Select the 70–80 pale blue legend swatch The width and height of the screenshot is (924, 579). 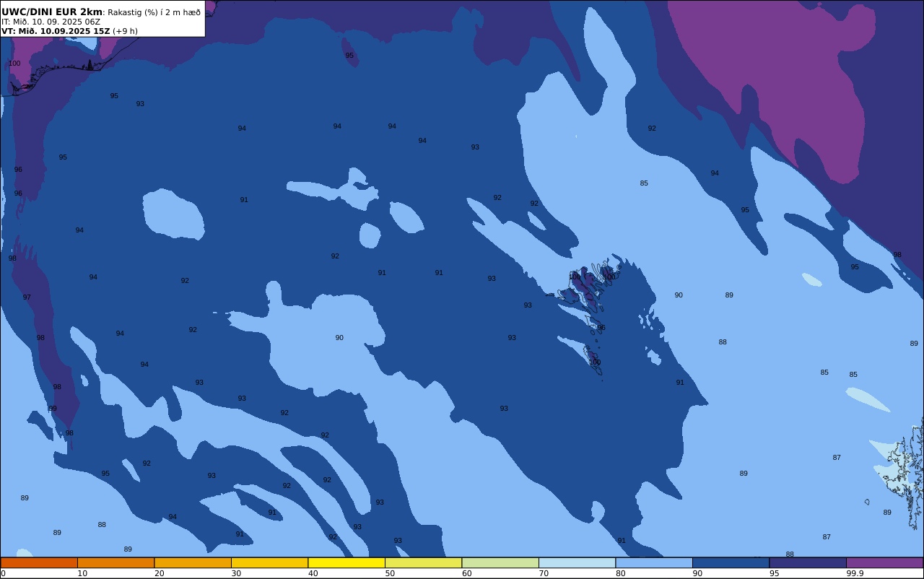point(577,562)
